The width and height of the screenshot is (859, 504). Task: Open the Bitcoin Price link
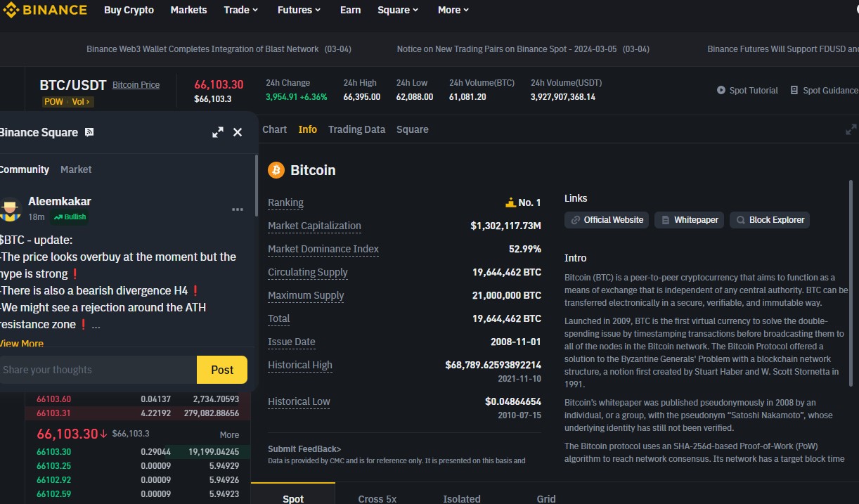(136, 84)
